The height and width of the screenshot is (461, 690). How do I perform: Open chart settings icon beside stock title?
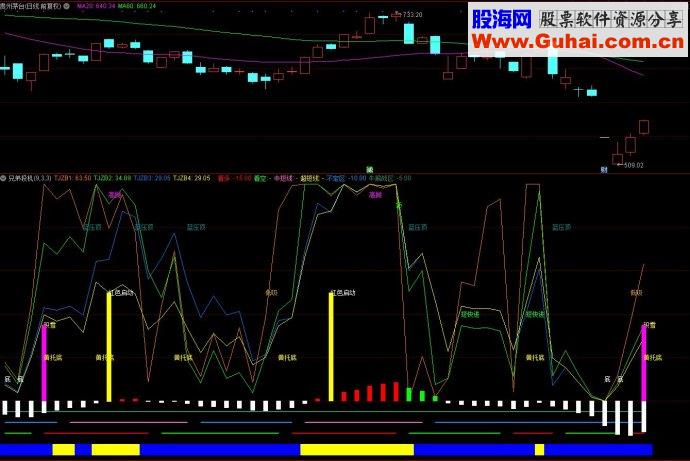click(x=66, y=6)
